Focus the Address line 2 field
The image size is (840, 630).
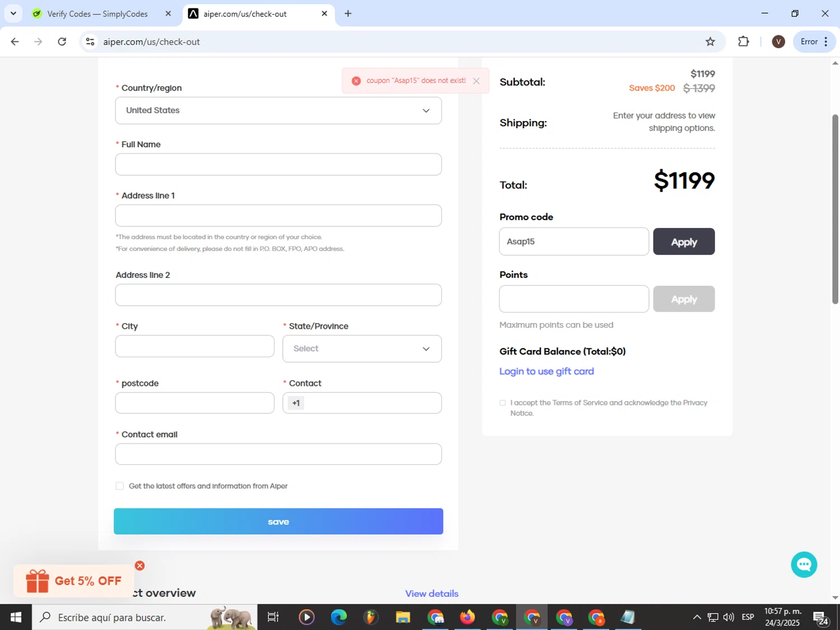278,295
